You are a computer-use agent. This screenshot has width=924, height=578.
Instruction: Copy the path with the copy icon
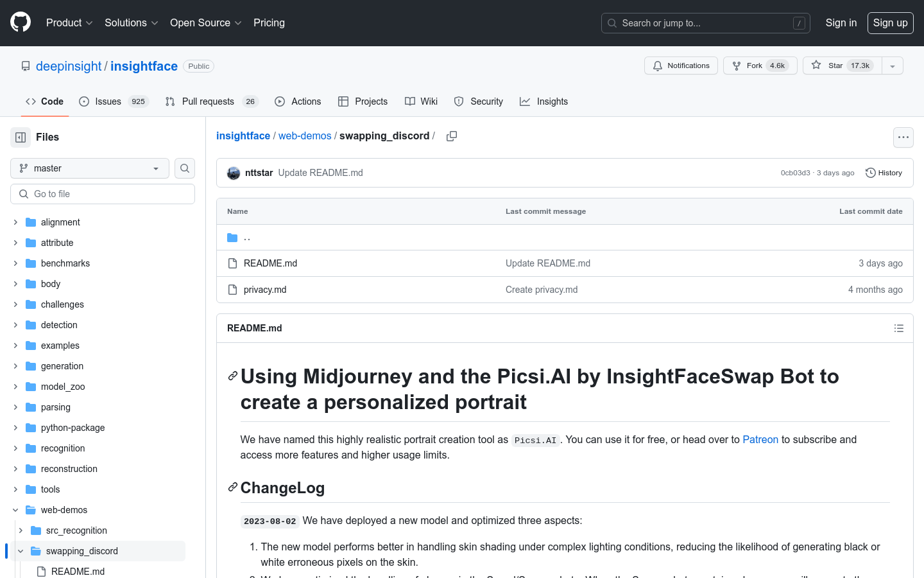click(452, 136)
